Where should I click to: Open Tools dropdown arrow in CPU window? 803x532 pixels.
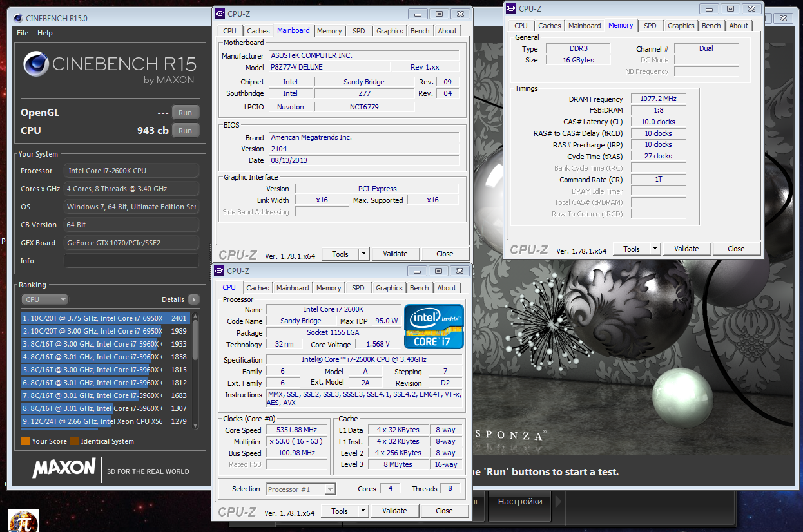[363, 511]
